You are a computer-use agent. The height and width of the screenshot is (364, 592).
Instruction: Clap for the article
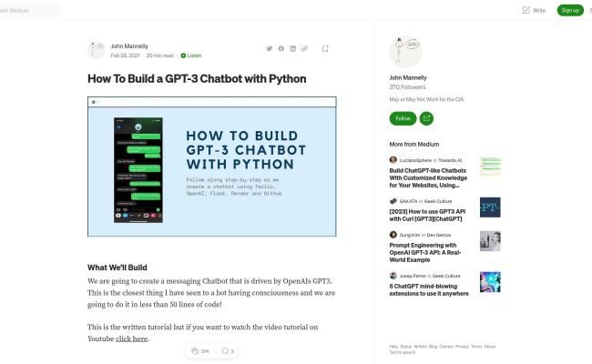click(x=194, y=351)
